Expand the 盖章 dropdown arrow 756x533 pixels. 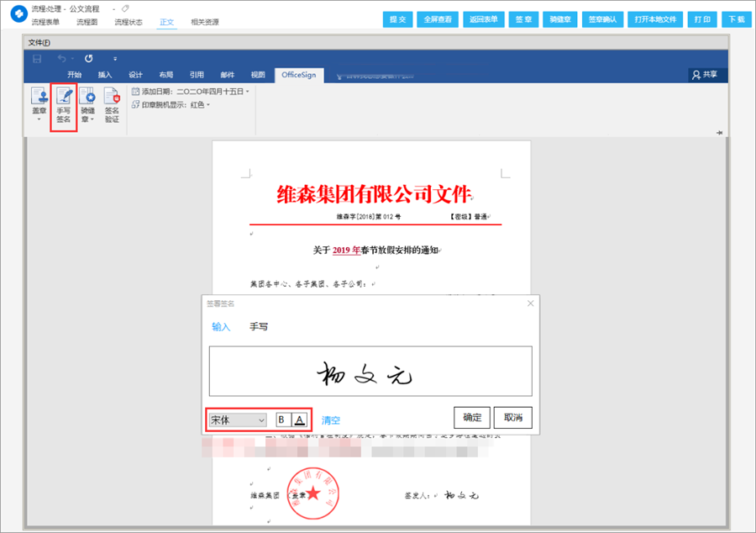tap(39, 119)
